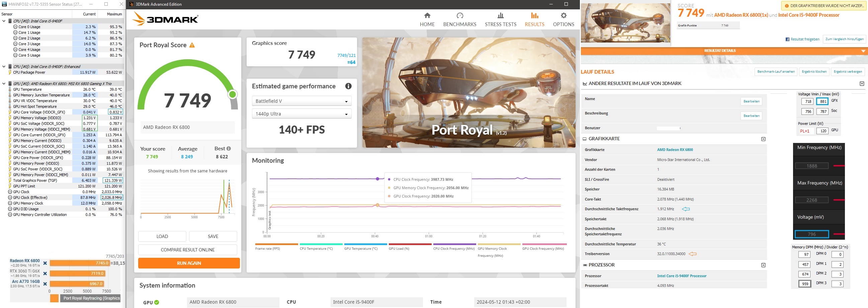868x308 pixels.
Task: Click the warning icon beside Port Royal Score
Action: click(192, 45)
